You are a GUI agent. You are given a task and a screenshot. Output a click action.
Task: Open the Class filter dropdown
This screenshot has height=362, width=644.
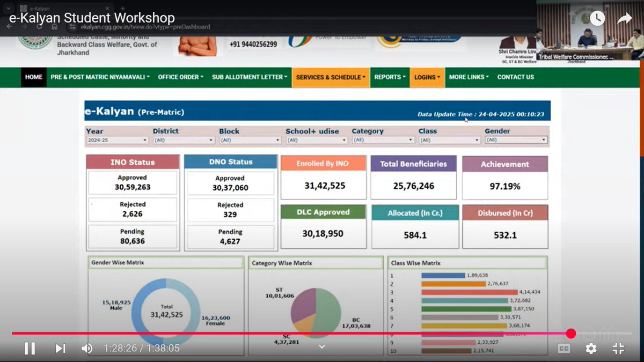(x=449, y=140)
